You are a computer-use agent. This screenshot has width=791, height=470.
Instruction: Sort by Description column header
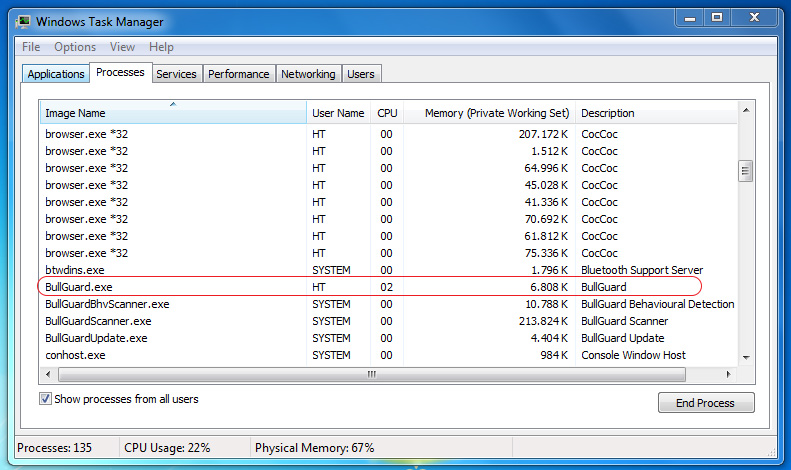(656, 113)
